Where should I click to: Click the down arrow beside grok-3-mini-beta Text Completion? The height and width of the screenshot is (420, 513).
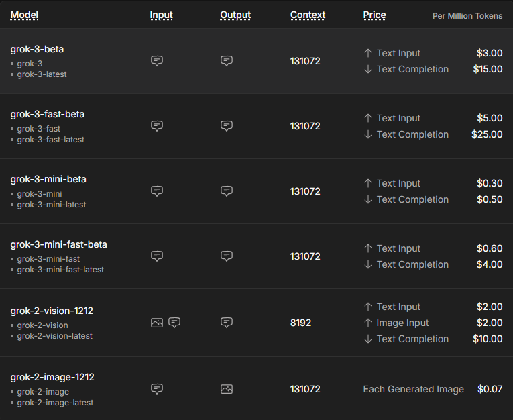(x=368, y=199)
